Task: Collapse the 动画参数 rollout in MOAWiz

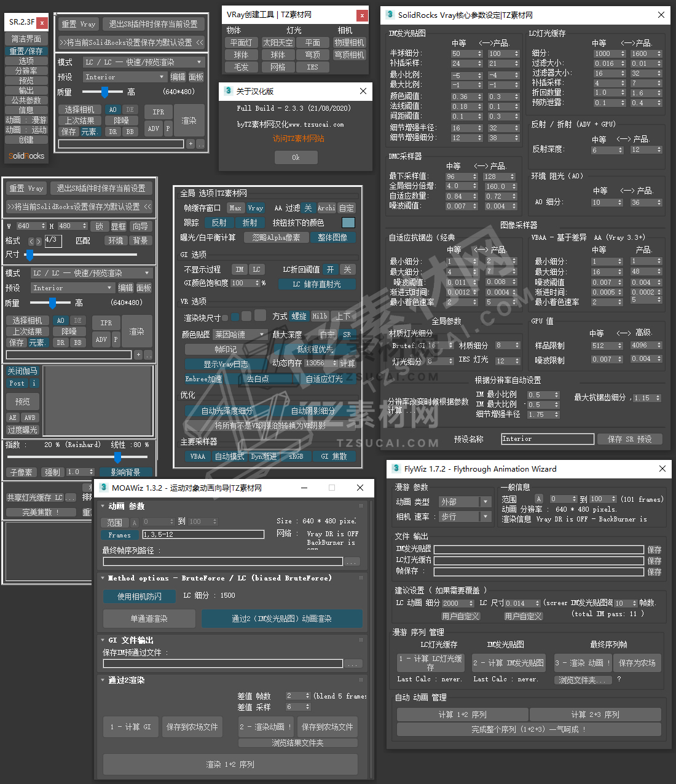Action: click(x=103, y=506)
